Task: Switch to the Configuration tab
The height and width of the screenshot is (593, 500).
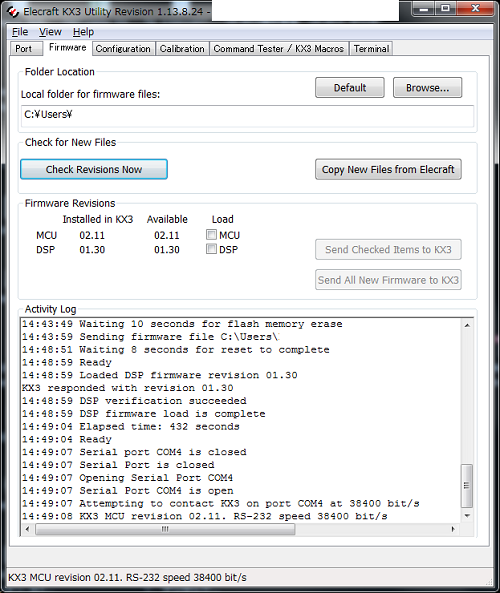Action: tap(123, 49)
